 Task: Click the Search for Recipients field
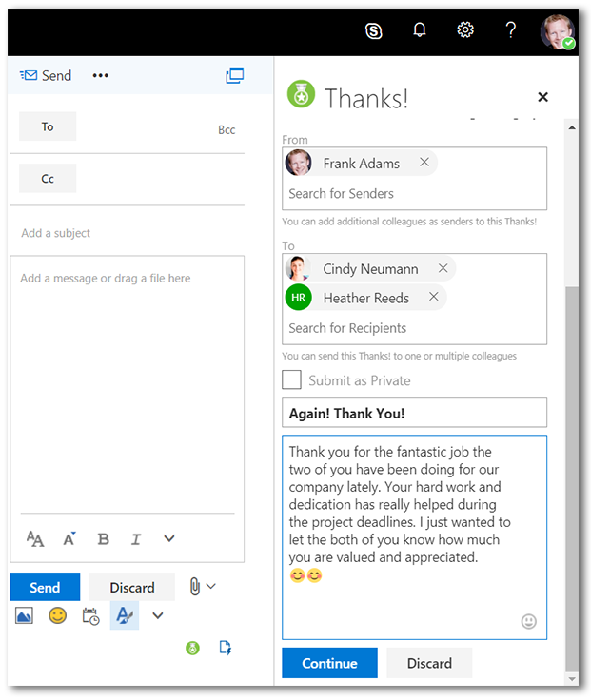(x=414, y=328)
